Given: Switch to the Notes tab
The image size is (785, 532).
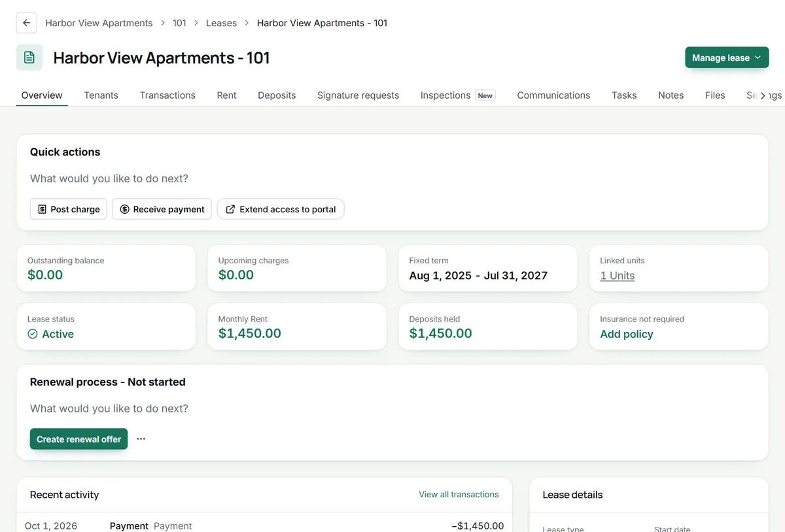Looking at the screenshot, I should pos(671,95).
